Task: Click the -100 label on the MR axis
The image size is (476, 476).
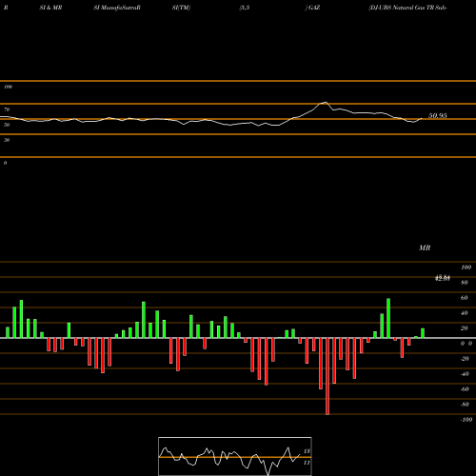Action: pyautogui.click(x=466, y=420)
